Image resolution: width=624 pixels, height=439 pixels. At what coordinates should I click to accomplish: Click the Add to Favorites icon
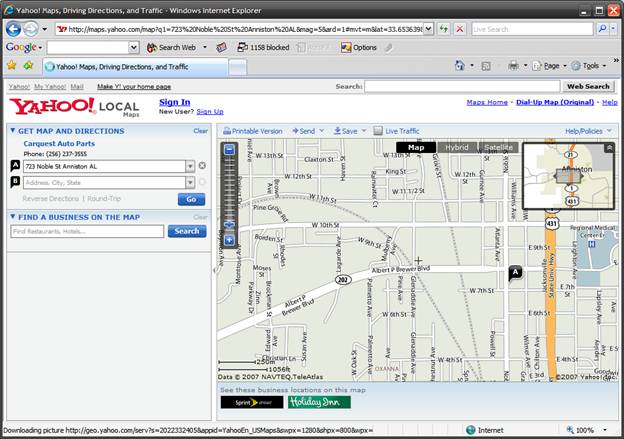(x=28, y=66)
